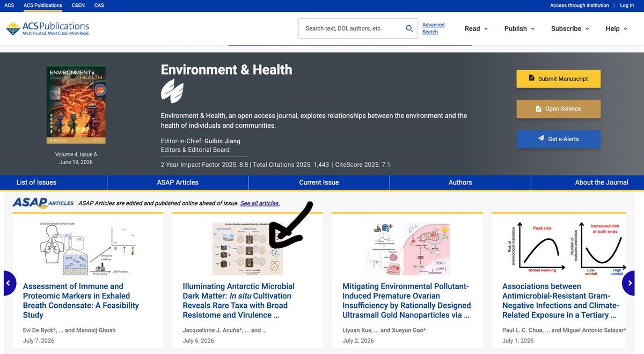
Task: Open Mitigating Environmental Pollutant-Induced article
Action: click(x=407, y=300)
